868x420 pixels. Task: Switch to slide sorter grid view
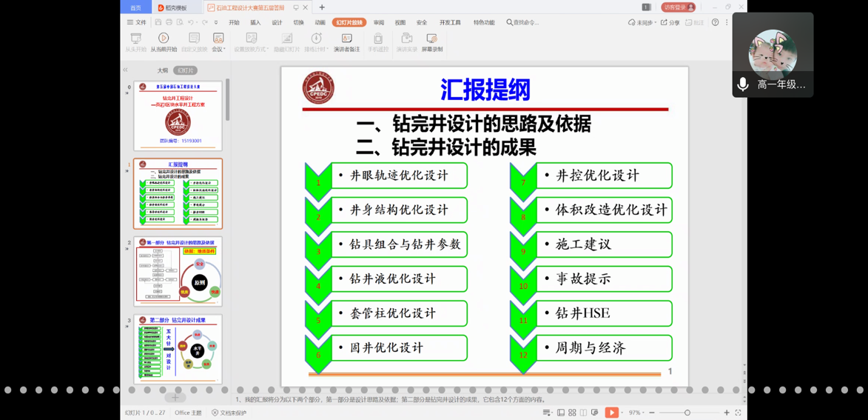pyautogui.click(x=572, y=413)
